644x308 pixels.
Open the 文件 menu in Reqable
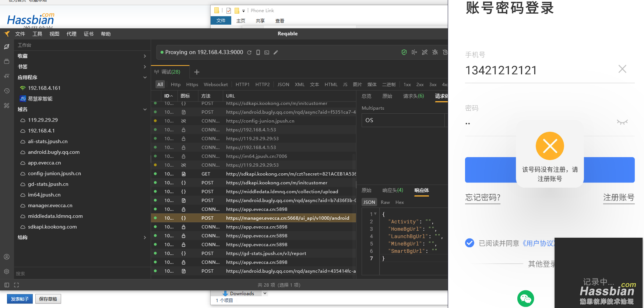pyautogui.click(x=20, y=34)
